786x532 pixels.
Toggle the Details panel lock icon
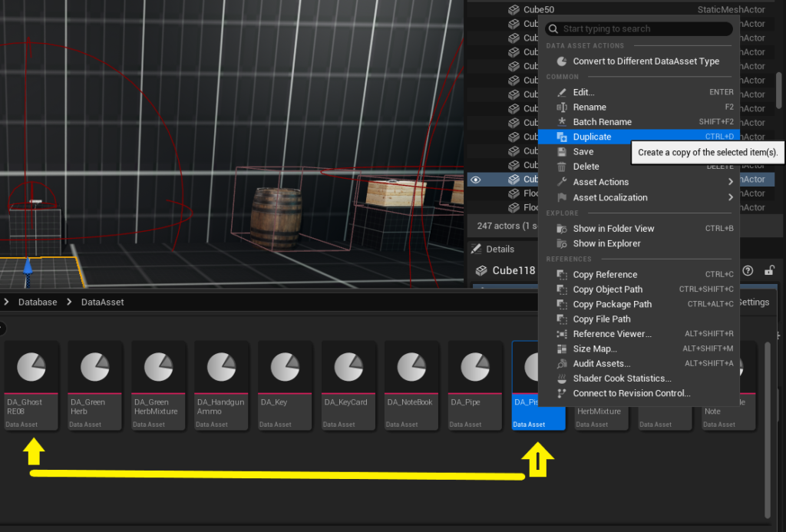(x=769, y=271)
